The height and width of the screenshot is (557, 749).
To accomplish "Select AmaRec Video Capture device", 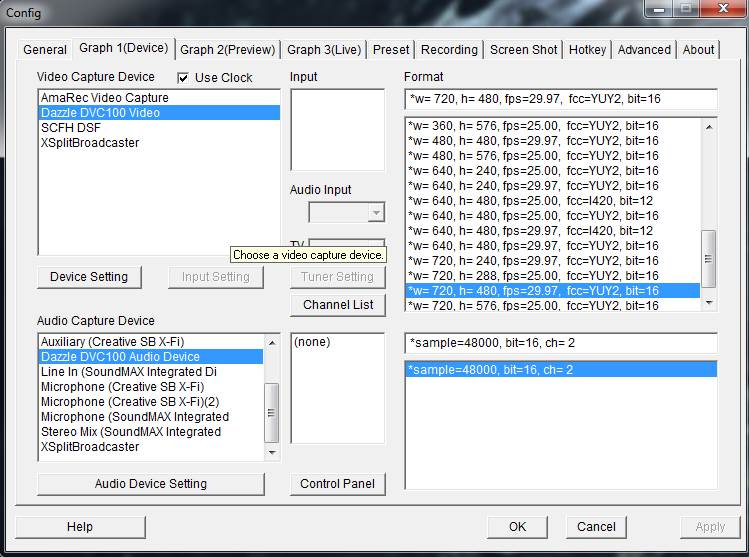I will pyautogui.click(x=105, y=98).
